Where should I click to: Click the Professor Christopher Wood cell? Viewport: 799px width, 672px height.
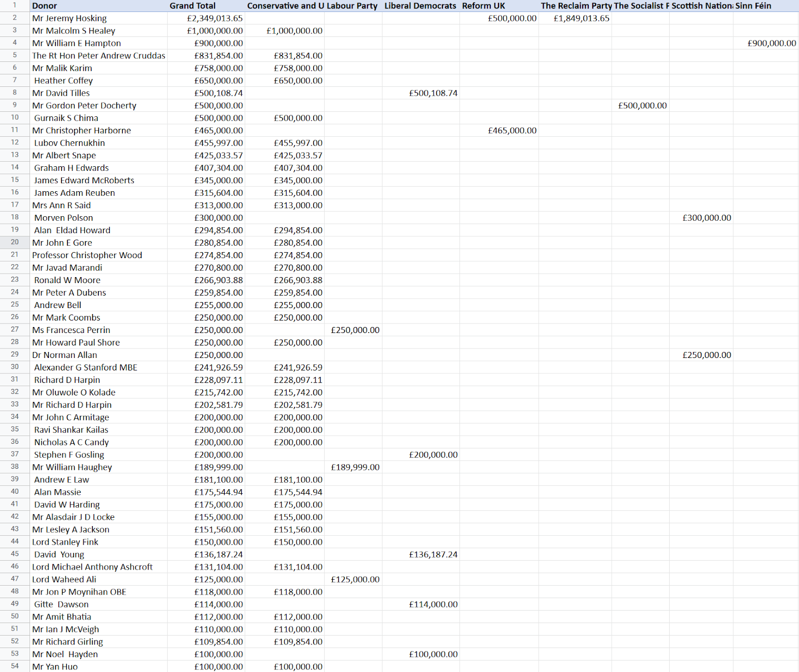coord(98,256)
